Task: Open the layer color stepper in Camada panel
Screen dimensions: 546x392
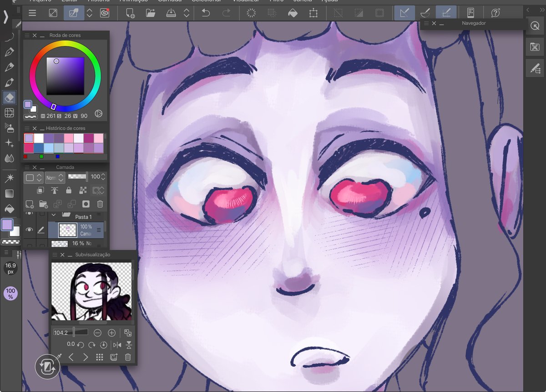Action: 33,177
